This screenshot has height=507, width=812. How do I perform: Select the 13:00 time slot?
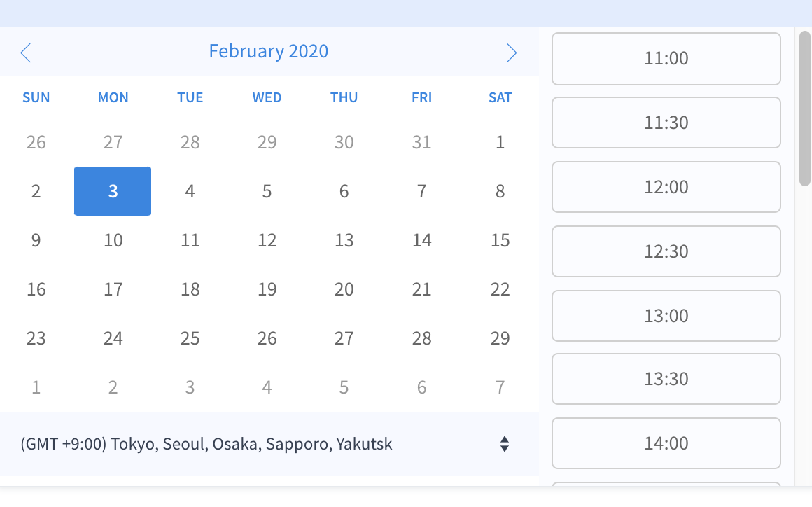click(x=666, y=316)
